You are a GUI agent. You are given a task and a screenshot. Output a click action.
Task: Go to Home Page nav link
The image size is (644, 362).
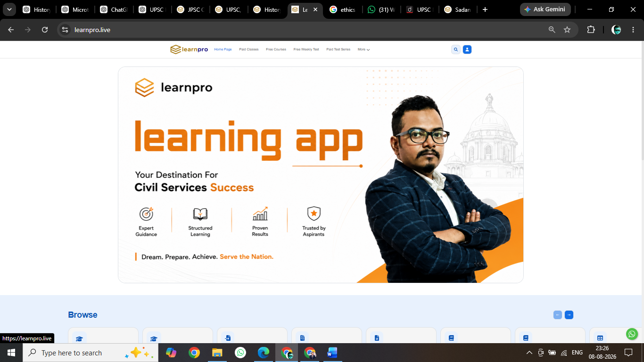(223, 49)
